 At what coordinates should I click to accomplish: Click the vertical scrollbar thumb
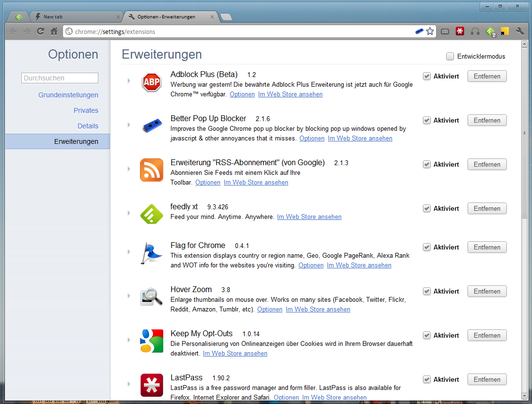click(x=524, y=133)
